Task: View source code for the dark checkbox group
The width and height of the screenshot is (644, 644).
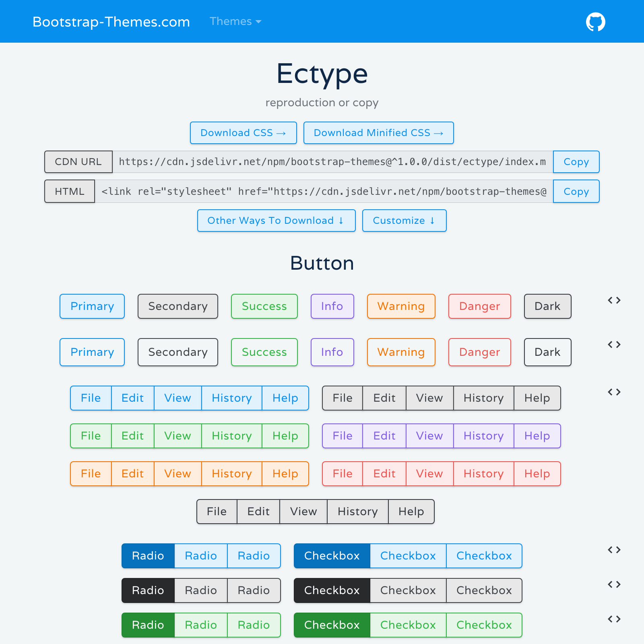Action: click(x=613, y=584)
